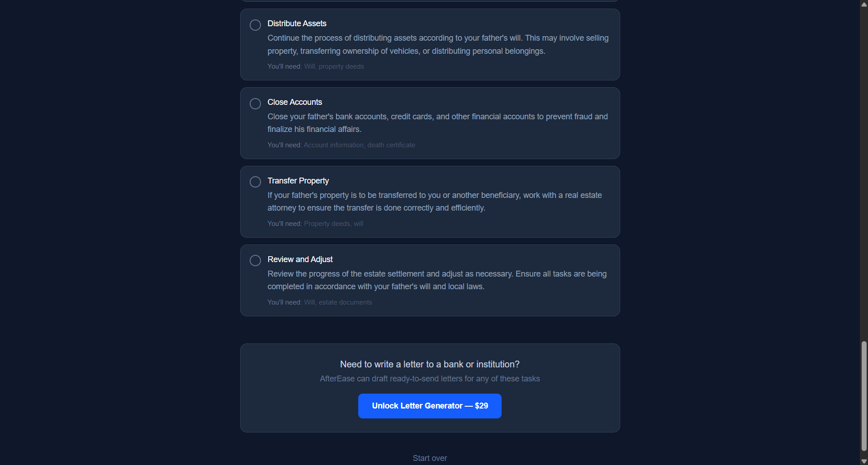The height and width of the screenshot is (465, 868).
Task: Click the Start over link
Action: tap(429, 458)
